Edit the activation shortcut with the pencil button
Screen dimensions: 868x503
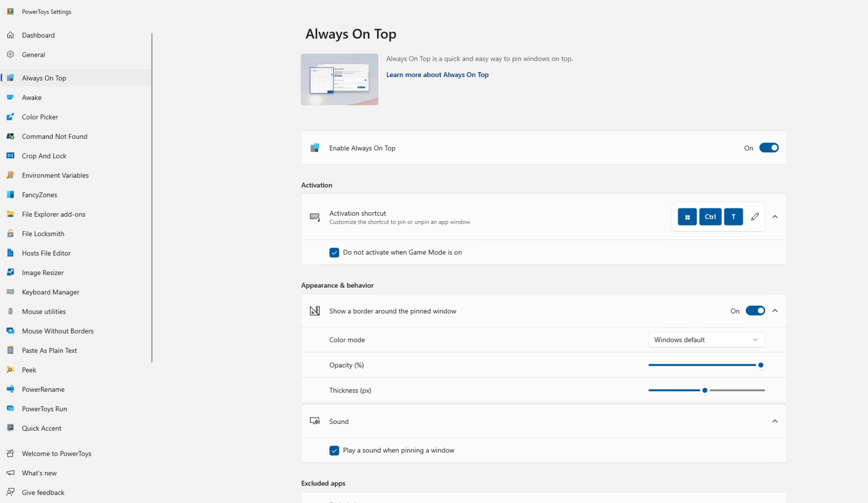[755, 217]
